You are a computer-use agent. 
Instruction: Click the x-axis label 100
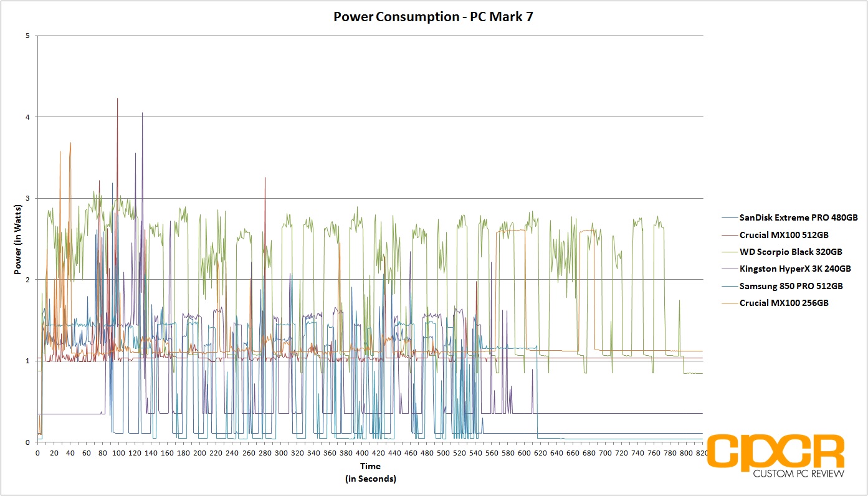tap(118, 453)
